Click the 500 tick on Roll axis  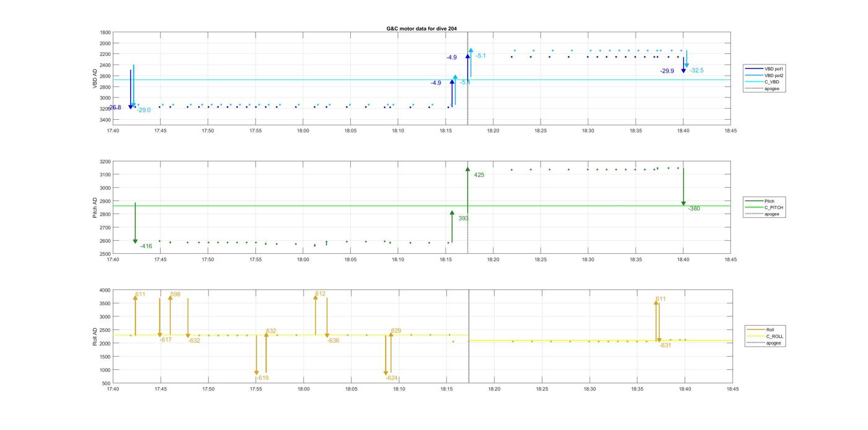click(x=107, y=383)
